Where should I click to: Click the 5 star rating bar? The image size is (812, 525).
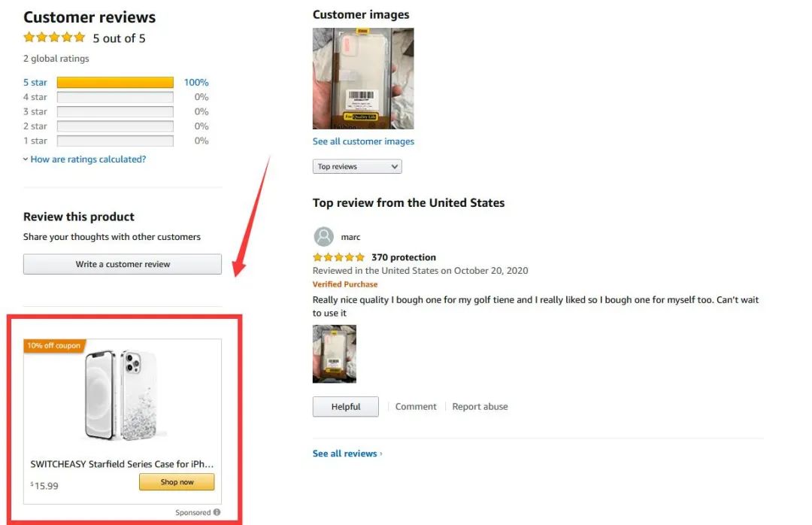point(115,83)
